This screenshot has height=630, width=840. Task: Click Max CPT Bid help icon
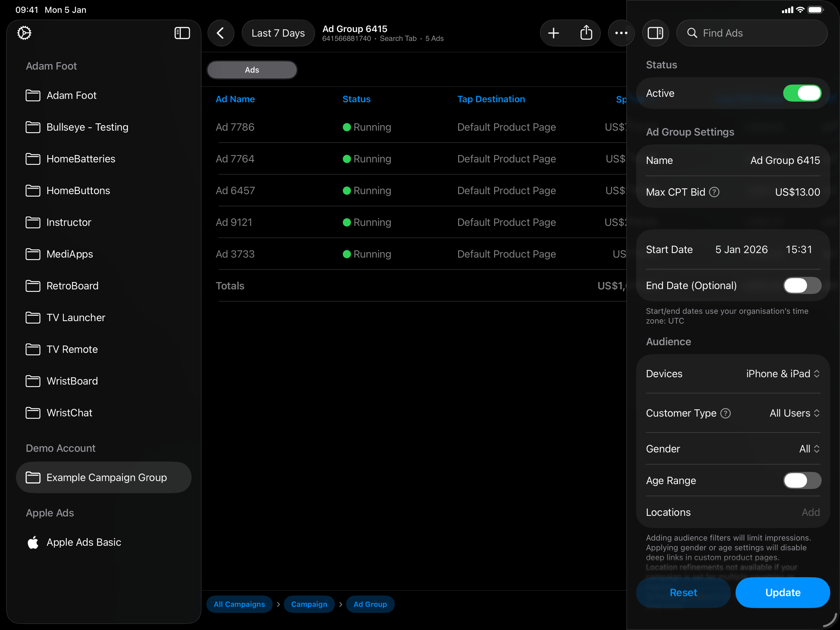tap(714, 192)
